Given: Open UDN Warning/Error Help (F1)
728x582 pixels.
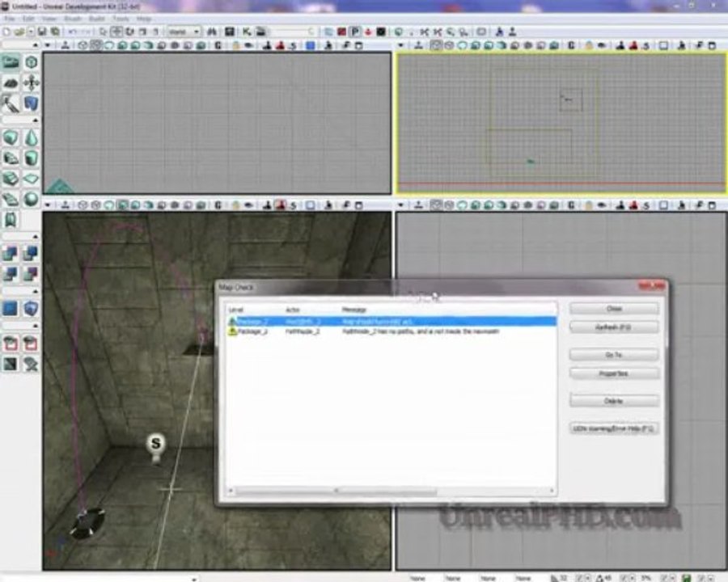Looking at the screenshot, I should pyautogui.click(x=614, y=429).
